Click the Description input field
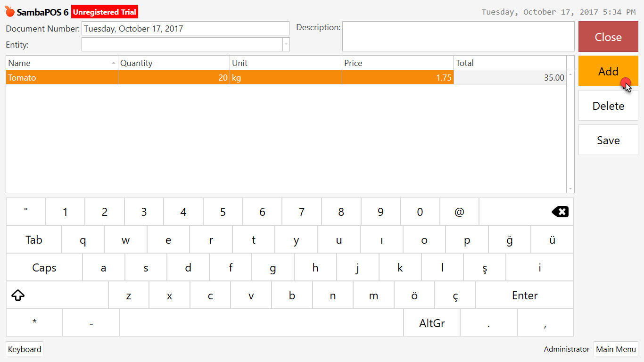 click(x=458, y=36)
